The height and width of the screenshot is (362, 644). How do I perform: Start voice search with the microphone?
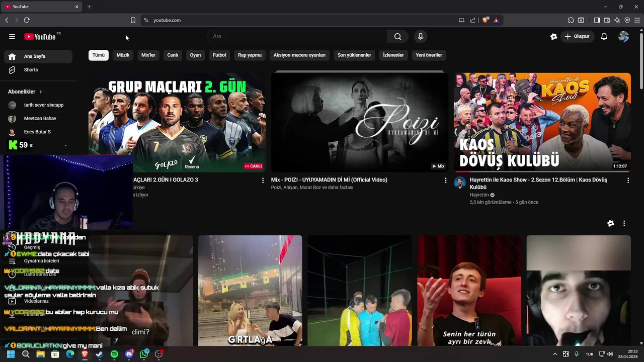coord(421,36)
